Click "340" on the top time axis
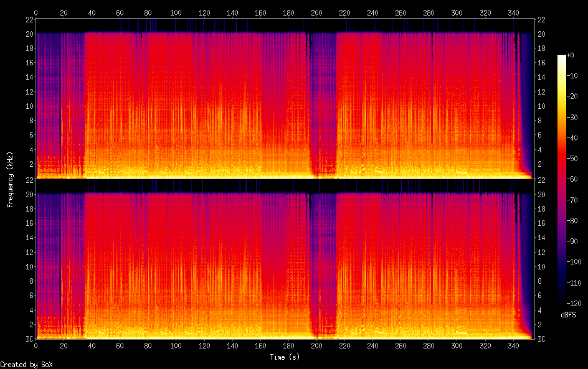The image size is (588, 369). point(513,12)
